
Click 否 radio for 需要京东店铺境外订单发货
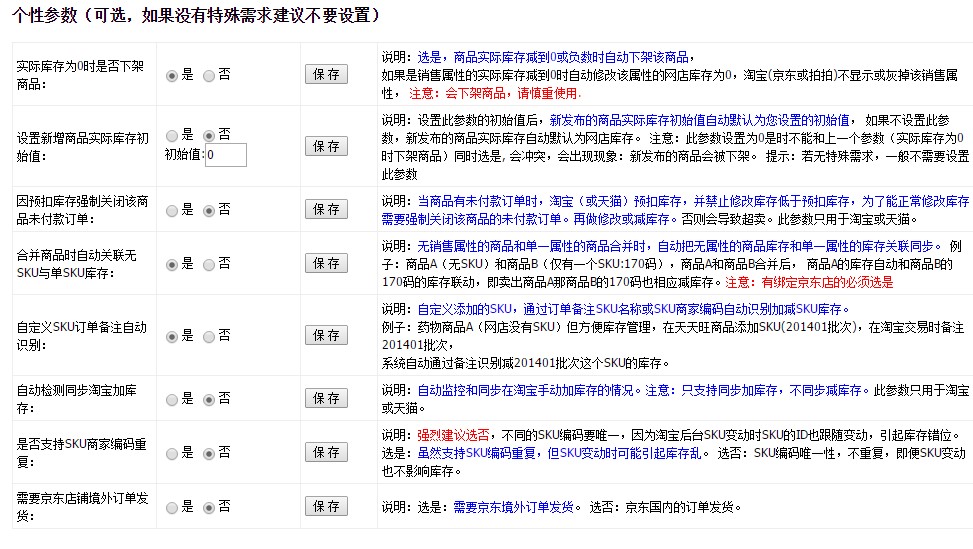click(x=209, y=507)
